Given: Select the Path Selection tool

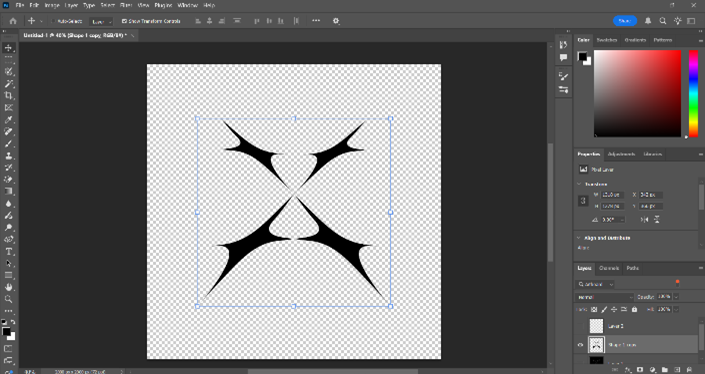Looking at the screenshot, I should coord(9,263).
